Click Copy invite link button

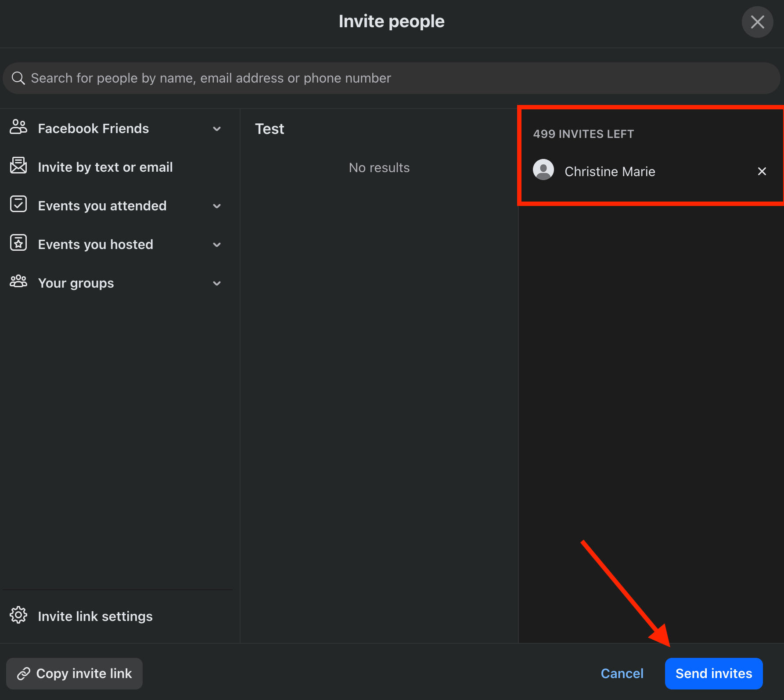(74, 674)
